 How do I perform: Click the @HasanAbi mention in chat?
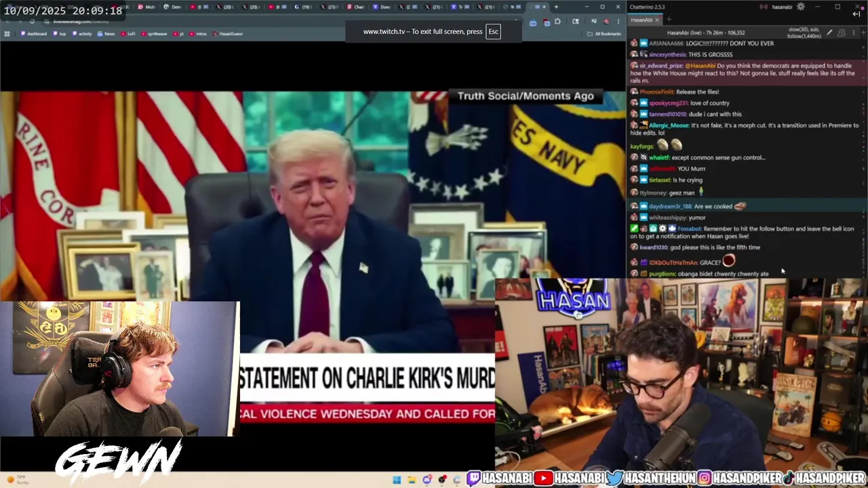(x=700, y=66)
